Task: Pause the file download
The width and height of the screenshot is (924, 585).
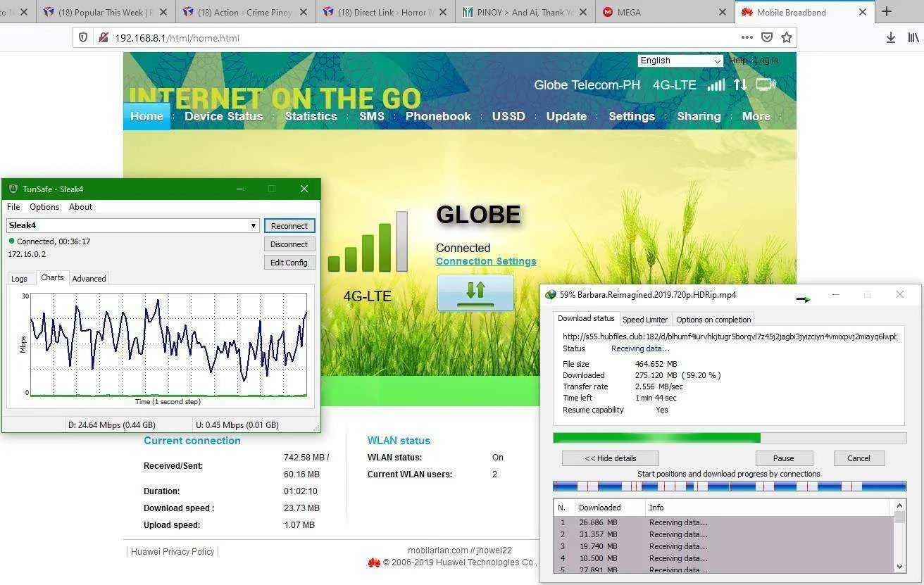Action: coord(784,458)
